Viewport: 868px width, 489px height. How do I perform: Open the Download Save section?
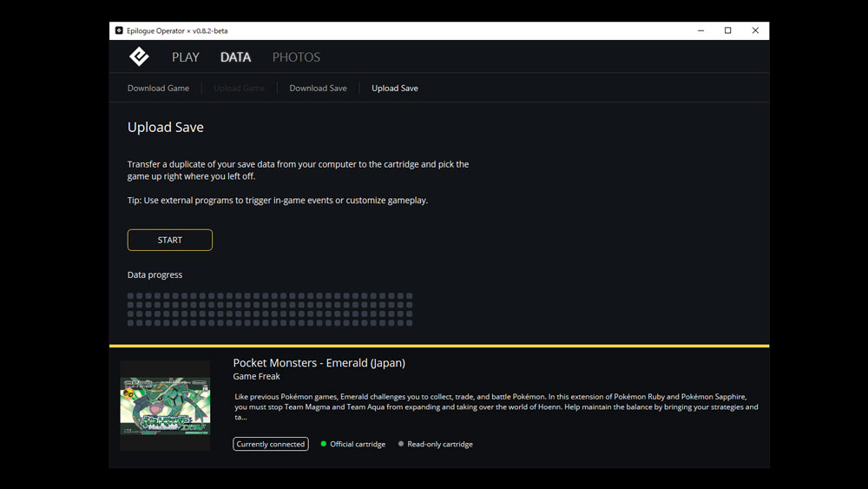(x=318, y=89)
